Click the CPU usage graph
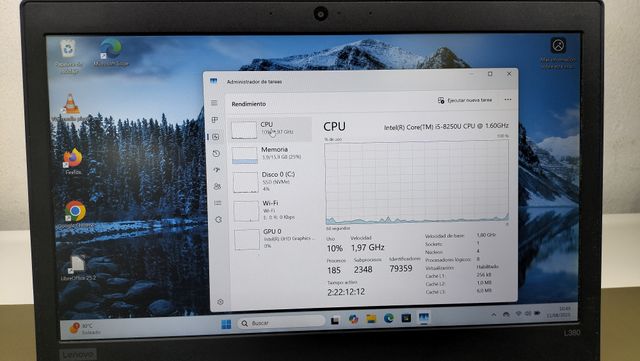Image resolution: width=640 pixels, height=361 pixels. coord(417,182)
